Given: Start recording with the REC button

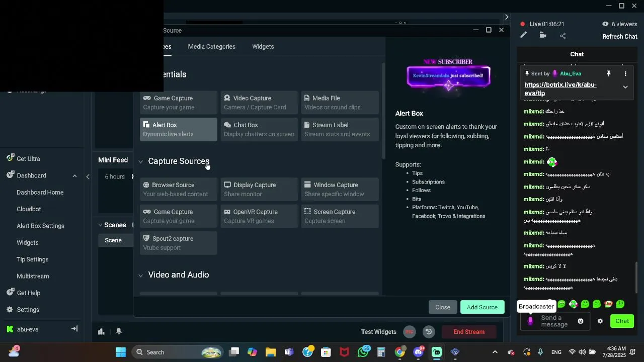Looking at the screenshot, I should 410,331.
